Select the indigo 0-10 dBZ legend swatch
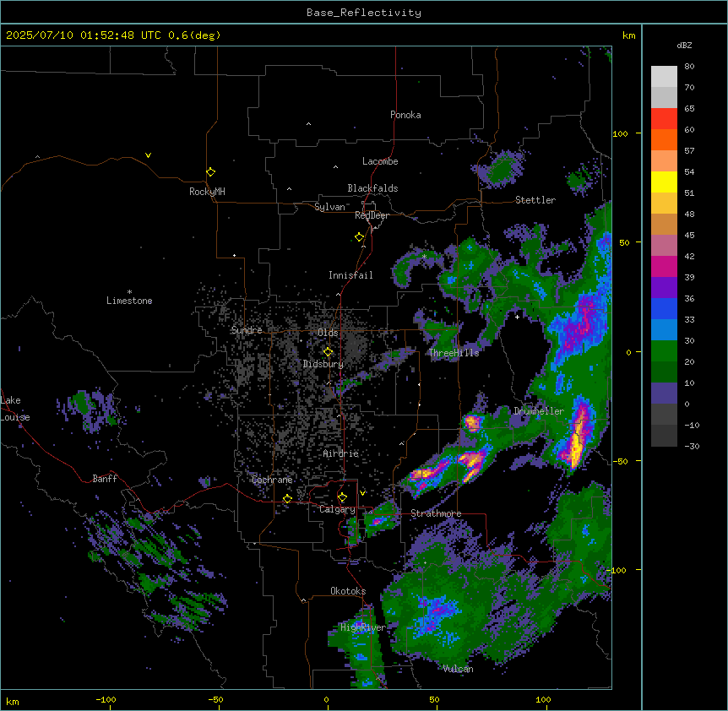 [x=664, y=393]
